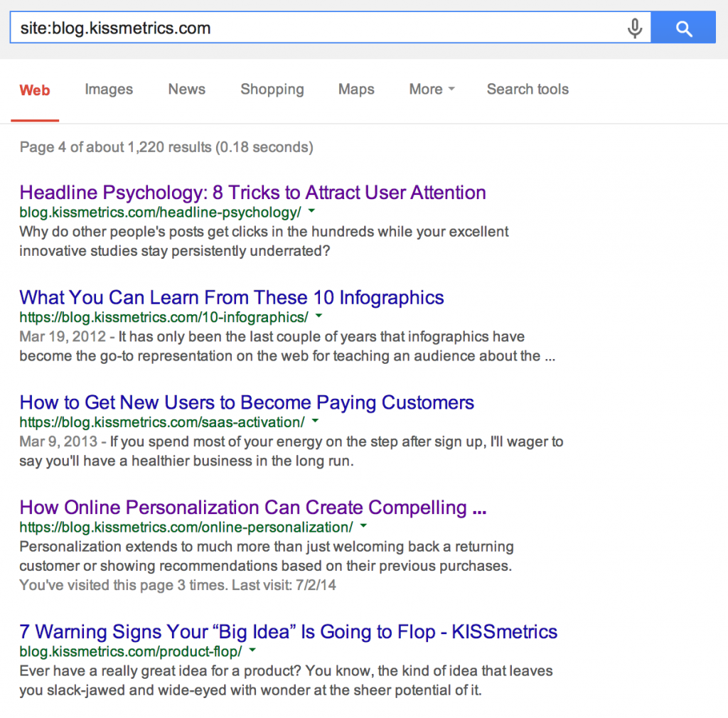The height and width of the screenshot is (718, 728).
Task: Open the Maps tab
Action: tap(356, 89)
